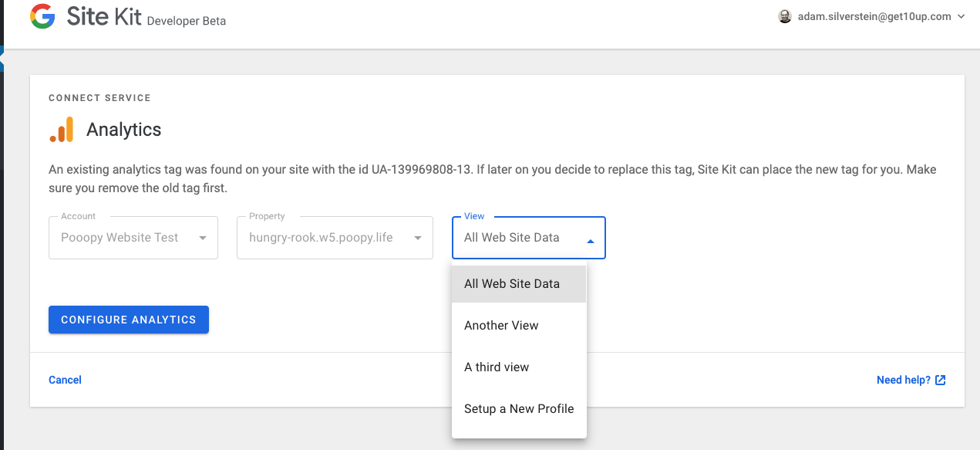Click the user avatar photo
980x450 pixels.
point(785,16)
